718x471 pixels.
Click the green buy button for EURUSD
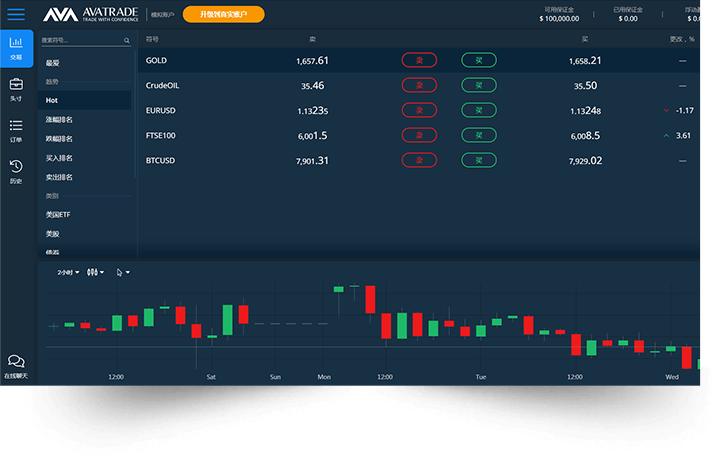[478, 110]
